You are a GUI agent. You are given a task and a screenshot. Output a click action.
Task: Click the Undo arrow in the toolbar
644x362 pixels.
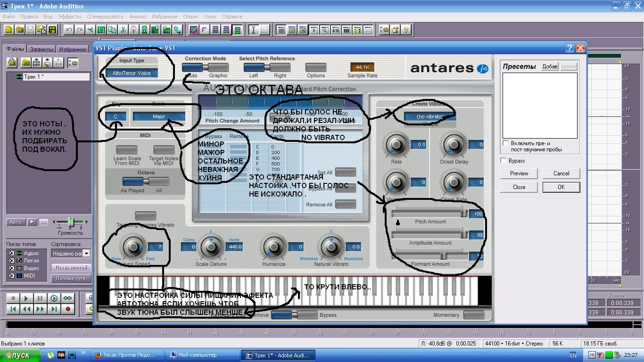(x=69, y=30)
